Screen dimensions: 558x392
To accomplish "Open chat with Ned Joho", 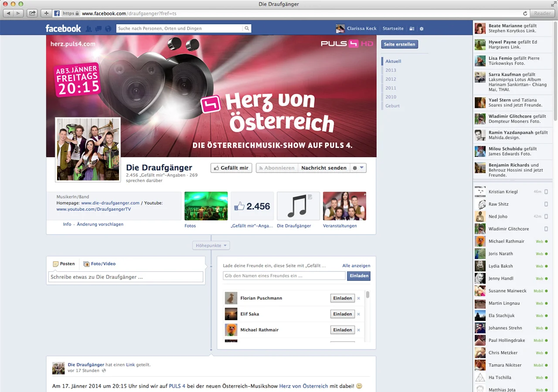I will point(511,216).
